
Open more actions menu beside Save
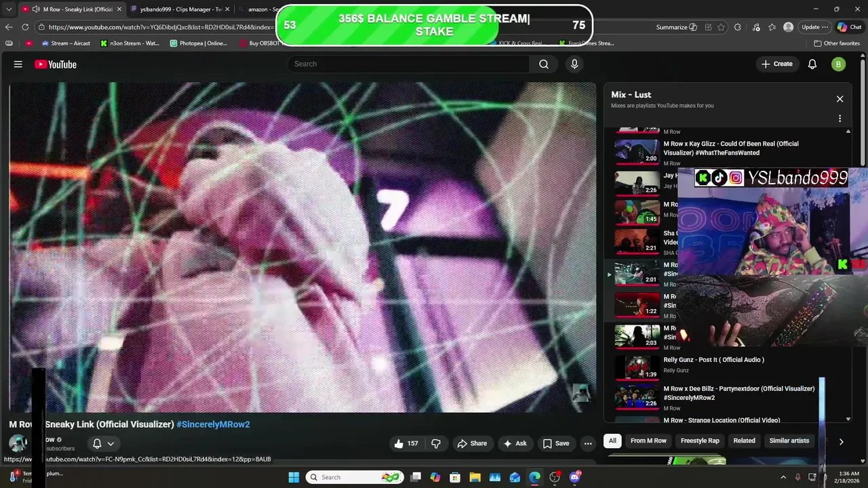(588, 443)
